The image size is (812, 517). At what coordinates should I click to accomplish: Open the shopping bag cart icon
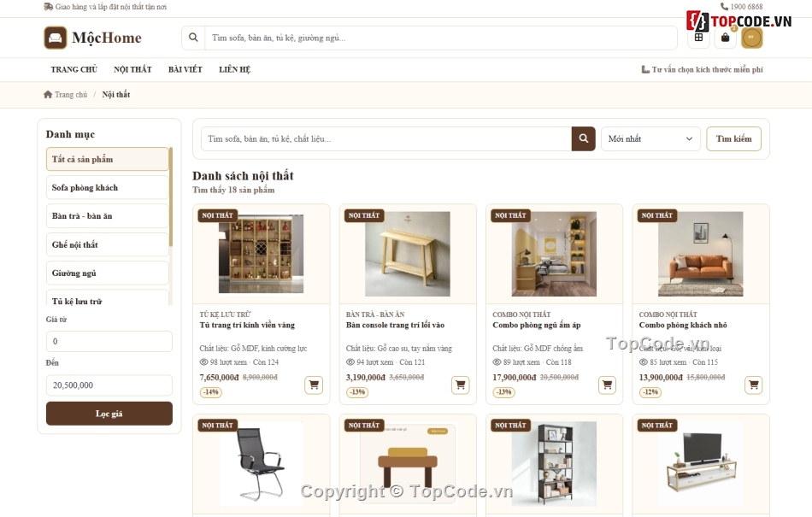[x=725, y=38]
